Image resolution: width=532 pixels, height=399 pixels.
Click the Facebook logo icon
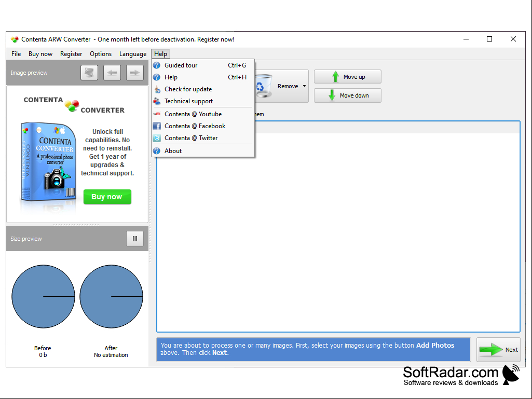157,126
